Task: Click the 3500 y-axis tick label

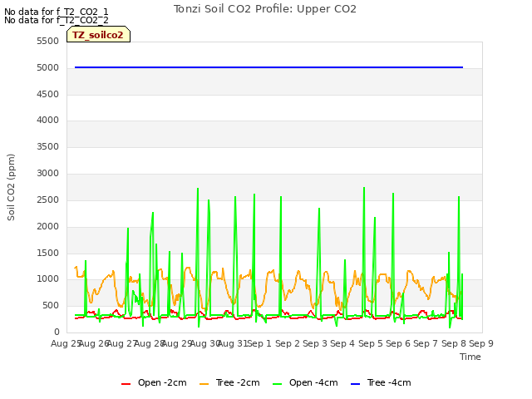Action: click(48, 146)
